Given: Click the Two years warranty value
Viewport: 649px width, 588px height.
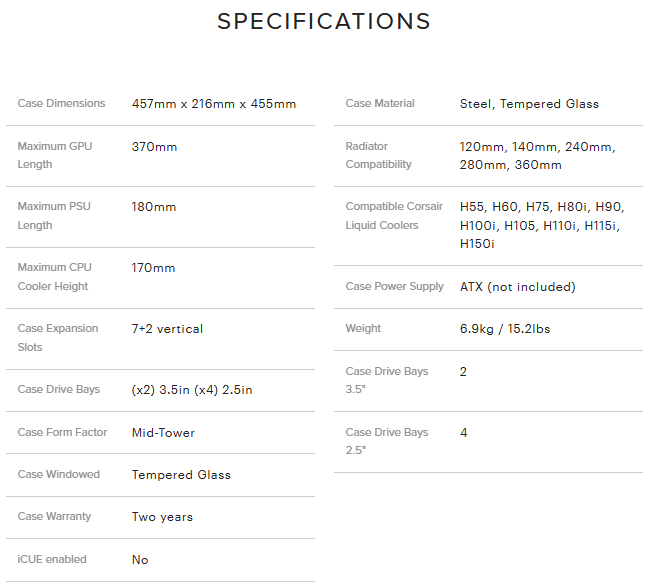Looking at the screenshot, I should click(x=162, y=516).
